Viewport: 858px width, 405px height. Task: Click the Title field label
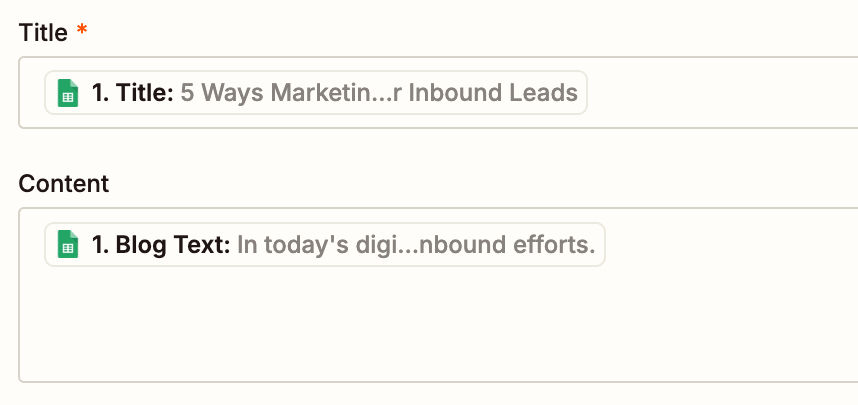click(x=43, y=32)
